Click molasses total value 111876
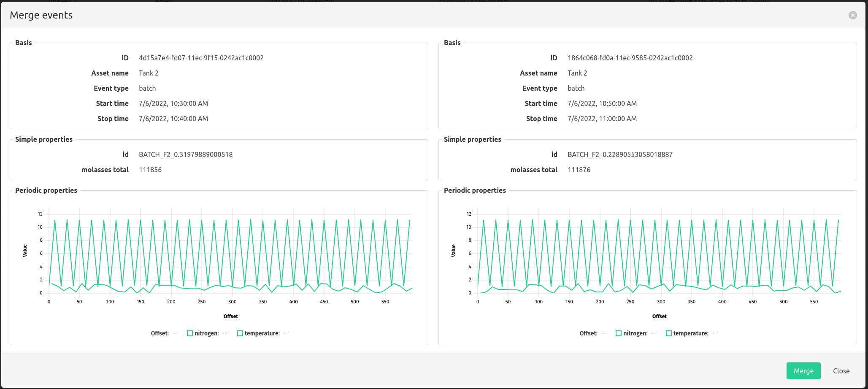The height and width of the screenshot is (389, 868). point(579,170)
